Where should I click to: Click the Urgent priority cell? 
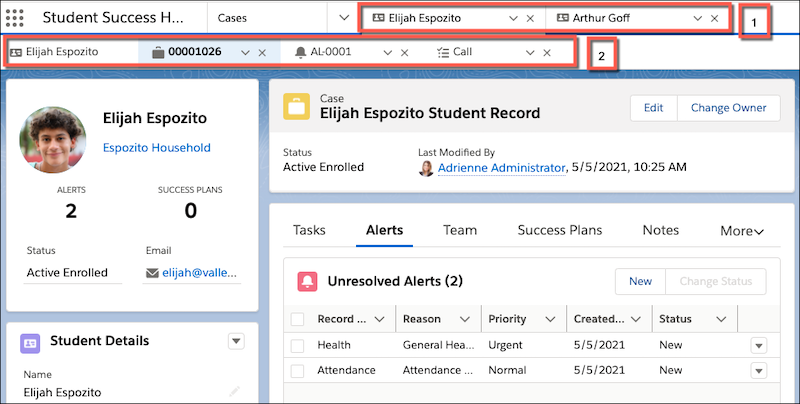point(505,345)
